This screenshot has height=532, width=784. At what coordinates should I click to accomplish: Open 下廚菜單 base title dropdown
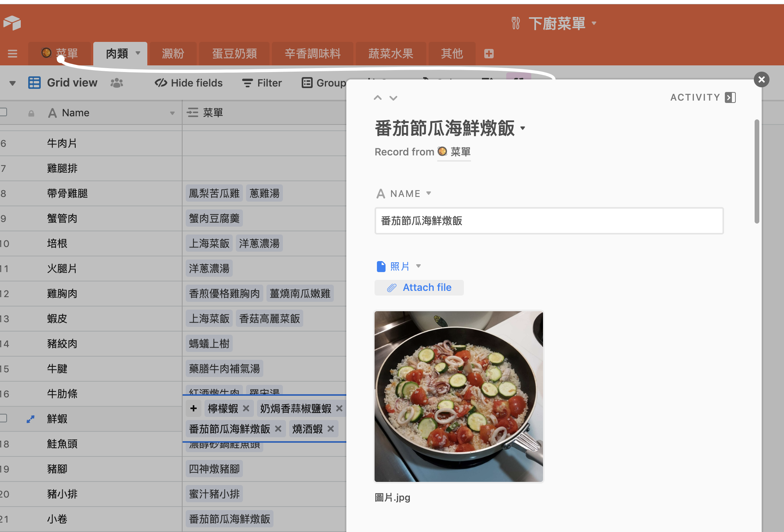594,23
